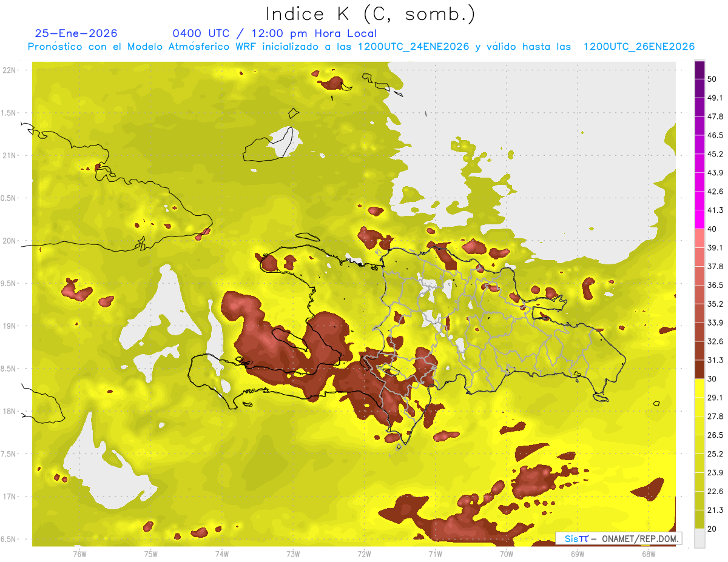Click the colorbar value '36.5'

pos(715,285)
